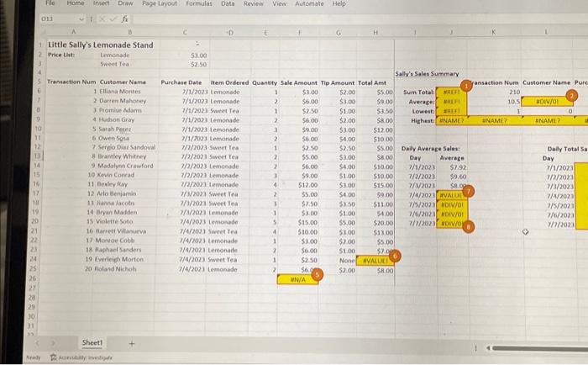Select column H header
Viewport: 588px width, 365px height.
[375, 33]
